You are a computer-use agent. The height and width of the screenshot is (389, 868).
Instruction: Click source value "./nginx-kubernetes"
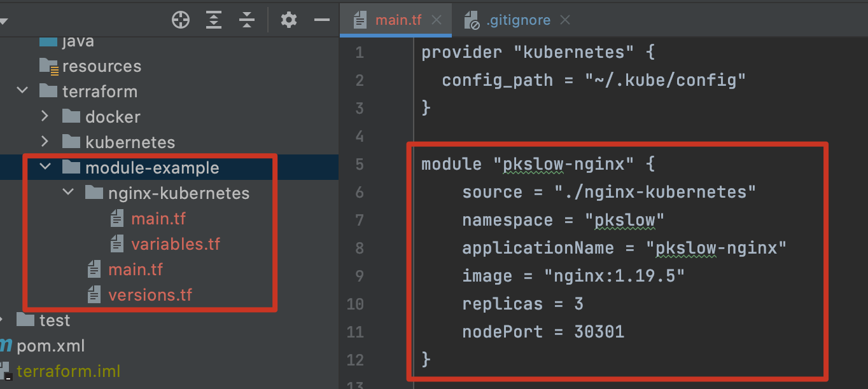tap(655, 192)
